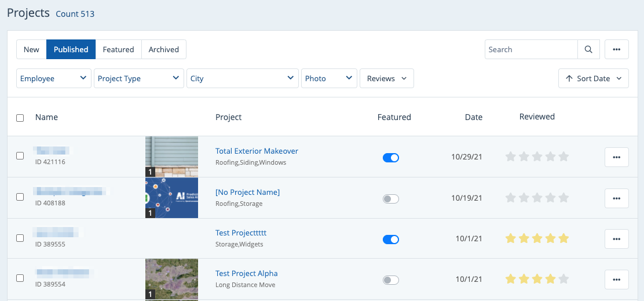Enable Featured toggle for Test Project Alpha
The height and width of the screenshot is (301, 644).
[391, 280]
